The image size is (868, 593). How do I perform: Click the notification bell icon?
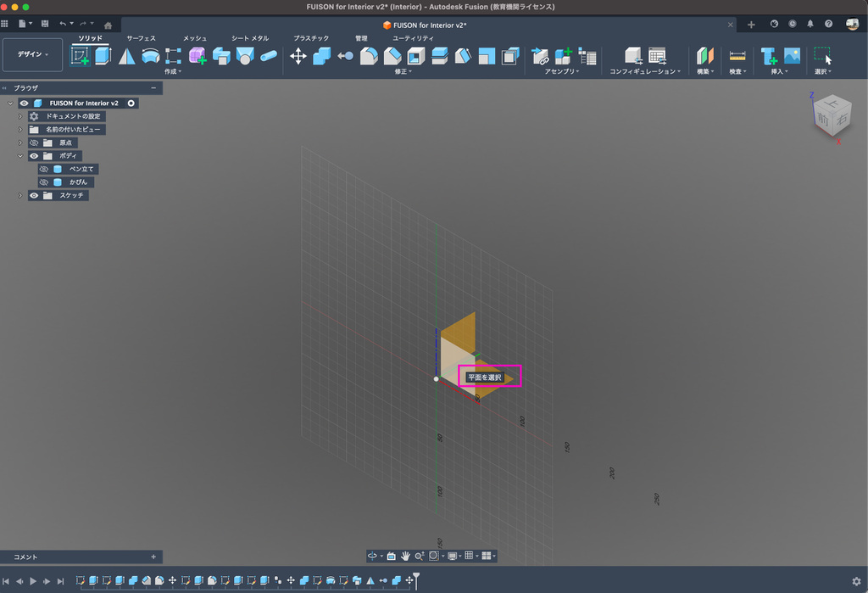click(x=810, y=25)
